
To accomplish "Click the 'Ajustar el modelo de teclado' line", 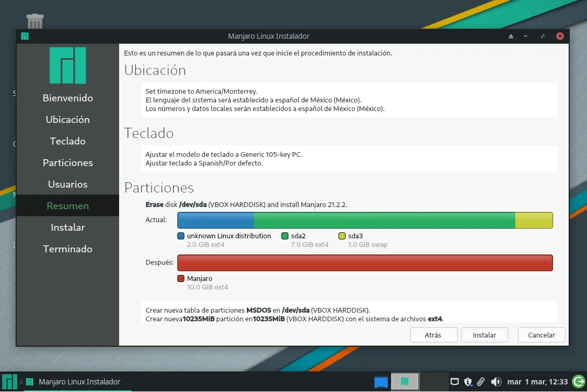I will (224, 155).
